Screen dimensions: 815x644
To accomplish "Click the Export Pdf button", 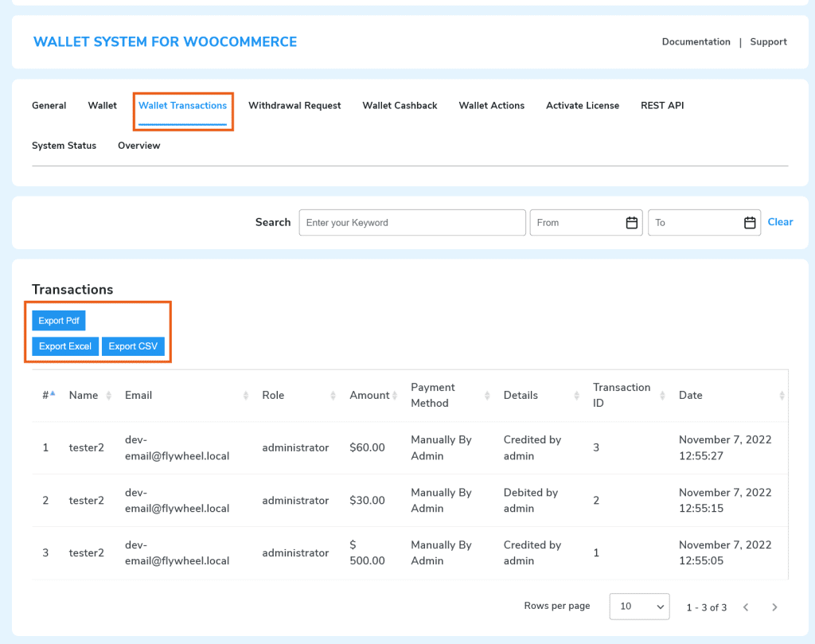I will click(x=58, y=321).
